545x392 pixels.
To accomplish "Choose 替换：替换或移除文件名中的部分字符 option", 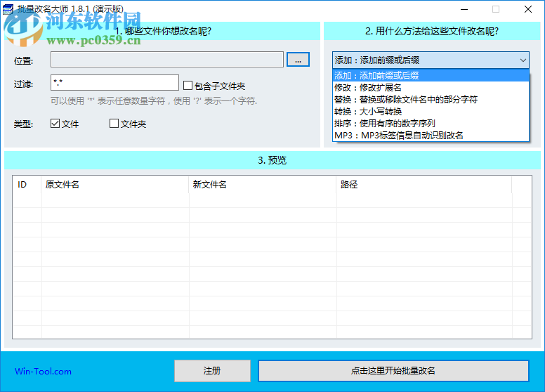I will [x=431, y=99].
